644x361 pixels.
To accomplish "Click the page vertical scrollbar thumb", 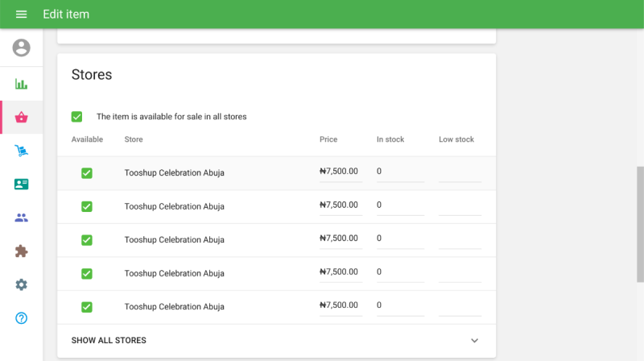I will pyautogui.click(x=640, y=224).
